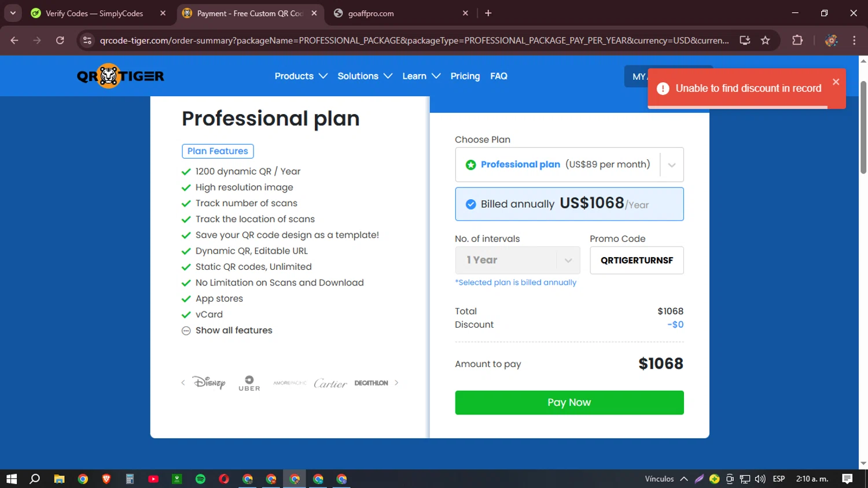Screen dimensions: 868x488
Task: Open Windows taskbar search
Action: 35,479
